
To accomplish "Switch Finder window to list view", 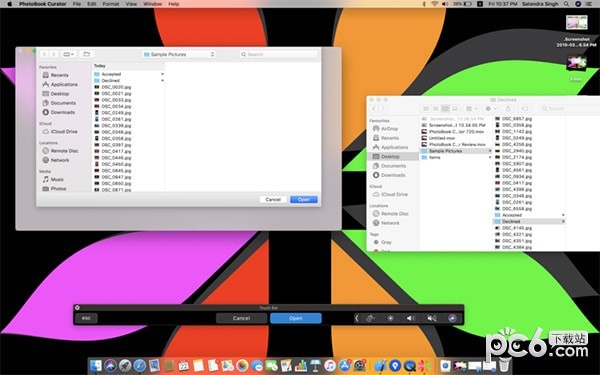I will point(435,109).
